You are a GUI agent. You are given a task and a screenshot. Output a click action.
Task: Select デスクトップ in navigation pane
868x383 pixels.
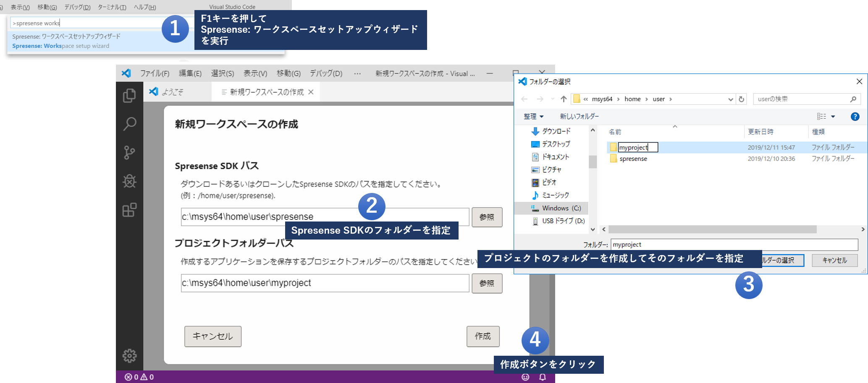pos(551,144)
